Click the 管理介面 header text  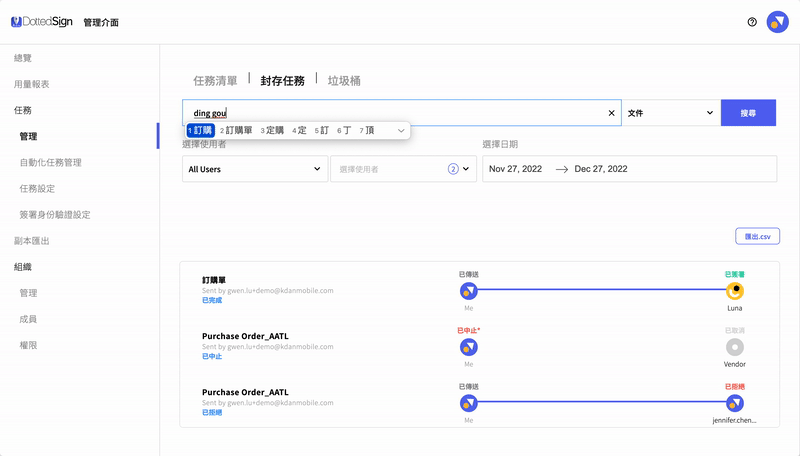101,22
